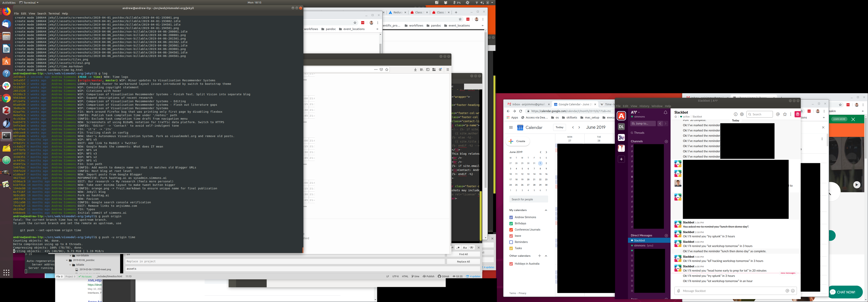Screen dimensions: 868x302
Task: Launch Firefox from the Ubuntu dock
Action: point(6,12)
